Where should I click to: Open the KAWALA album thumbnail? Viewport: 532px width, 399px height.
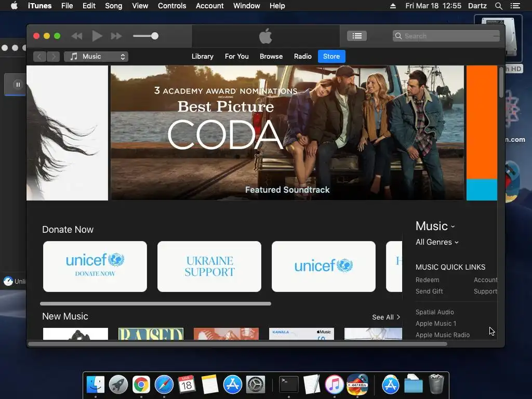tap(301, 334)
